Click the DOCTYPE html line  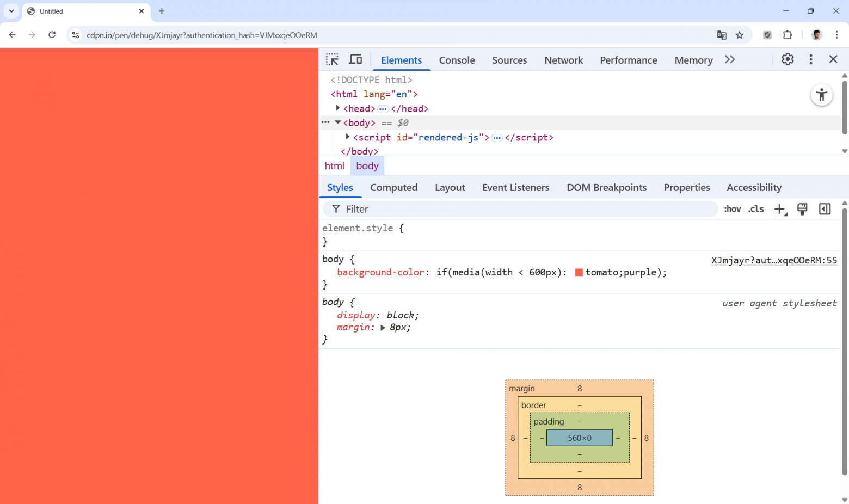[x=372, y=80]
